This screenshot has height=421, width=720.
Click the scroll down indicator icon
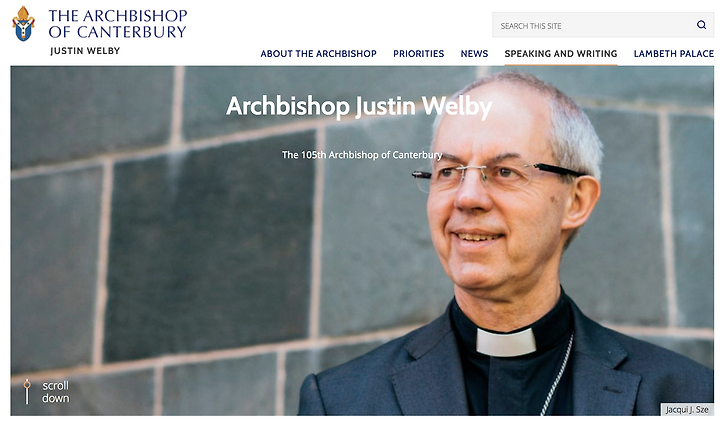tap(27, 392)
